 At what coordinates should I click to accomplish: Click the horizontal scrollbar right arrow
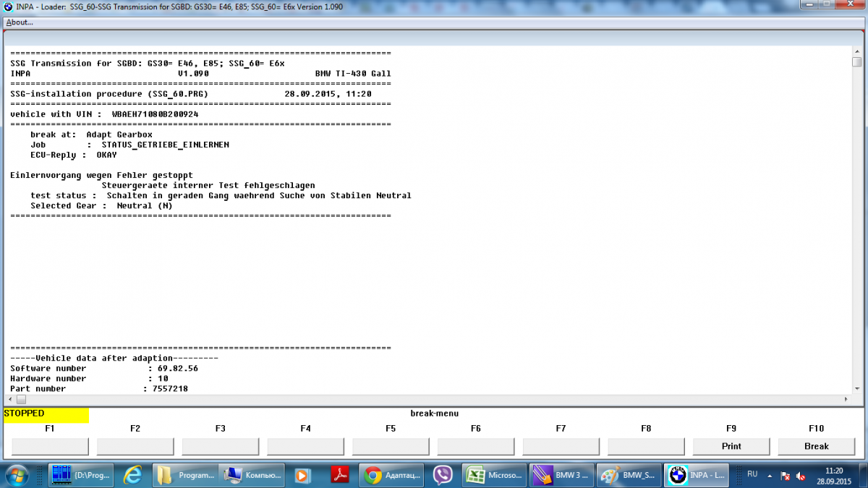click(x=847, y=399)
